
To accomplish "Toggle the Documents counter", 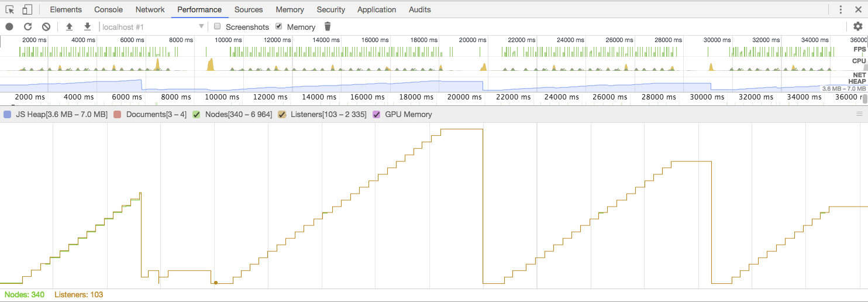I will pyautogui.click(x=117, y=114).
